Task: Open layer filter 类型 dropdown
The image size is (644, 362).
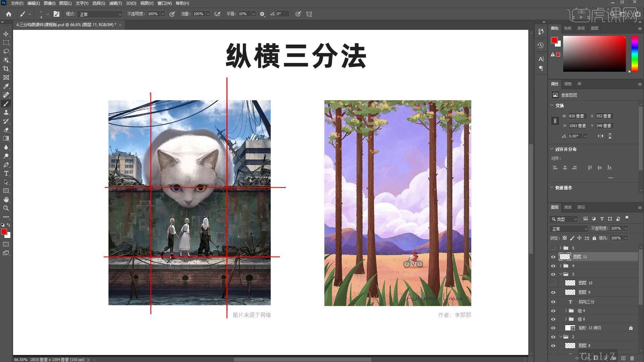Action: pyautogui.click(x=564, y=219)
